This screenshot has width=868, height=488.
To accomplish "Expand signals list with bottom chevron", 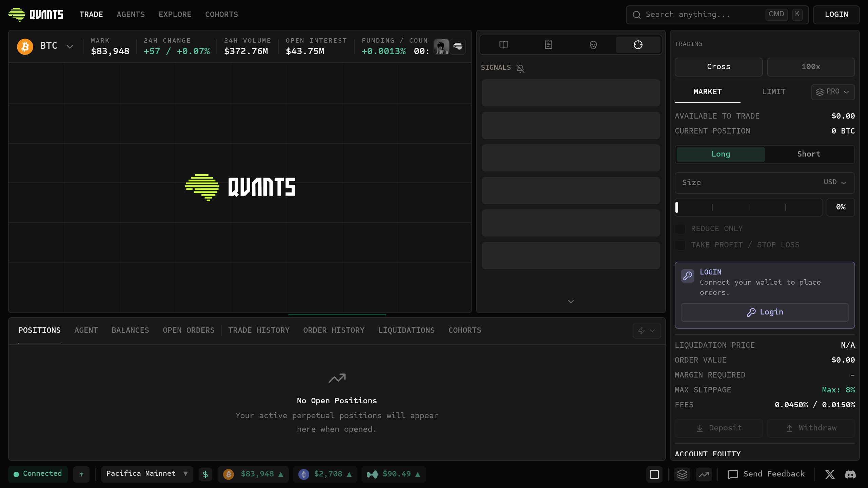I will coord(571,302).
